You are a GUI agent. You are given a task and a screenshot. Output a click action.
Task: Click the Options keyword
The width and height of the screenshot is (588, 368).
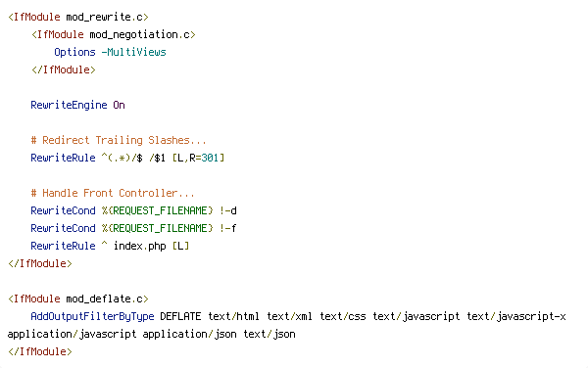coord(74,52)
